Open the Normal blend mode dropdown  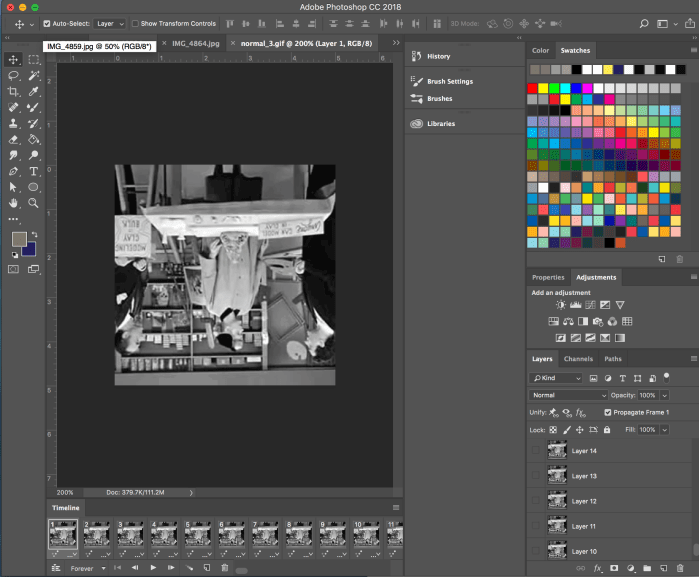pyautogui.click(x=568, y=396)
